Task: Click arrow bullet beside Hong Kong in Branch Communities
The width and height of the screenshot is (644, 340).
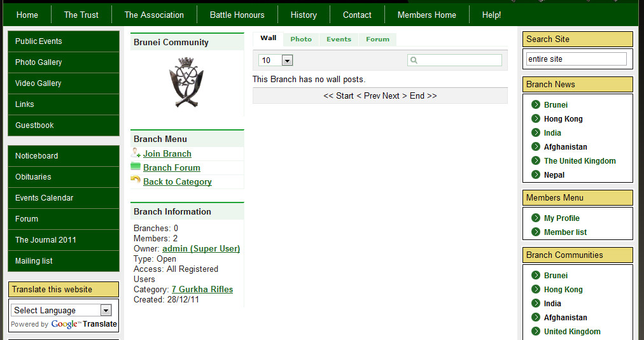Action: (536, 289)
